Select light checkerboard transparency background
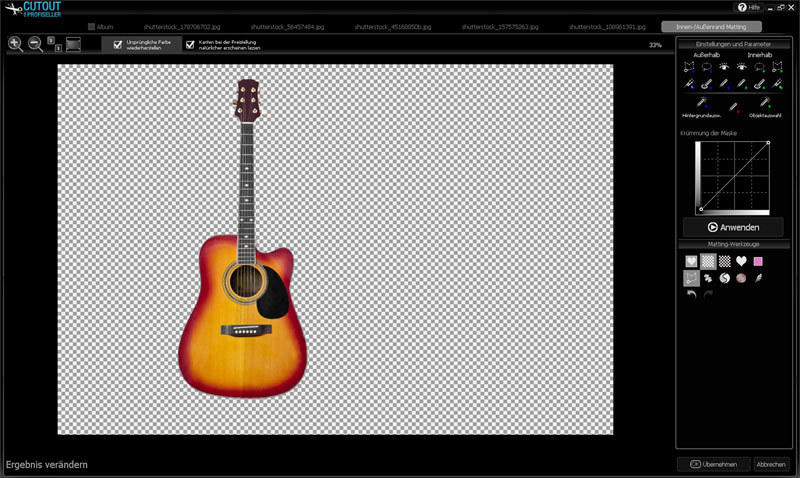The height and width of the screenshot is (478, 800). [708, 261]
